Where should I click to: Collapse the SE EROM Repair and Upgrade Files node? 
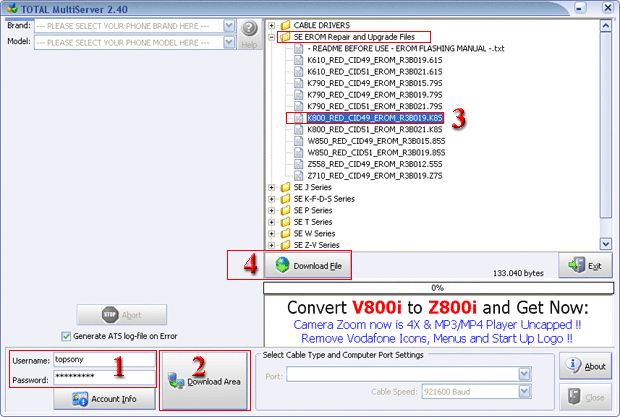272,38
